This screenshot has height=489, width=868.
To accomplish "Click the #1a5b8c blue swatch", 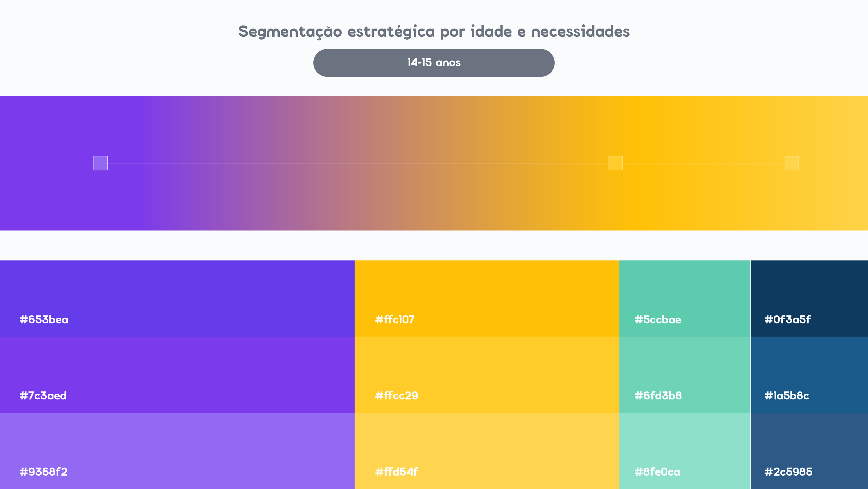I will 809,375.
